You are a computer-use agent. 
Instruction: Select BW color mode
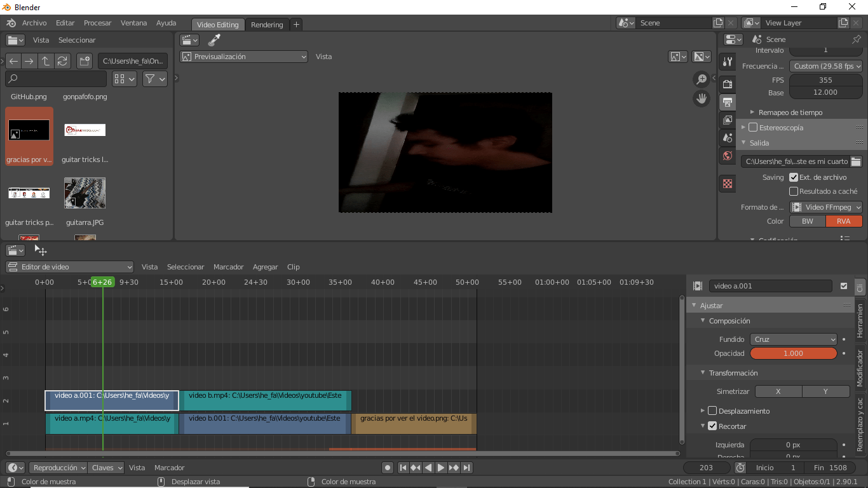[x=807, y=221]
